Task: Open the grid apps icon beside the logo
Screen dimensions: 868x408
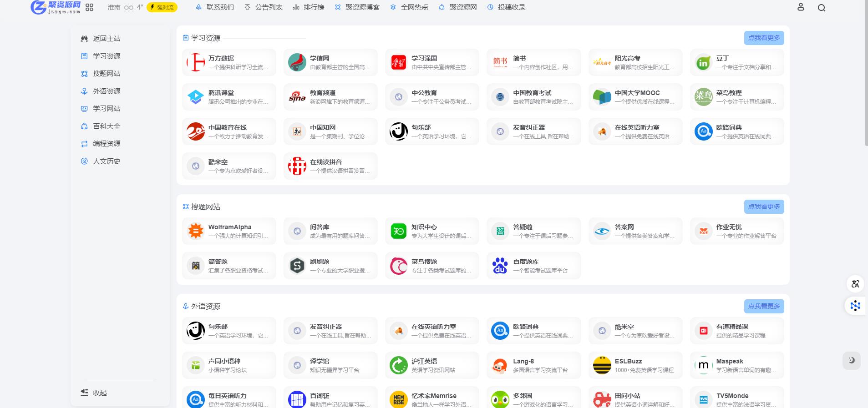Action: tap(90, 7)
